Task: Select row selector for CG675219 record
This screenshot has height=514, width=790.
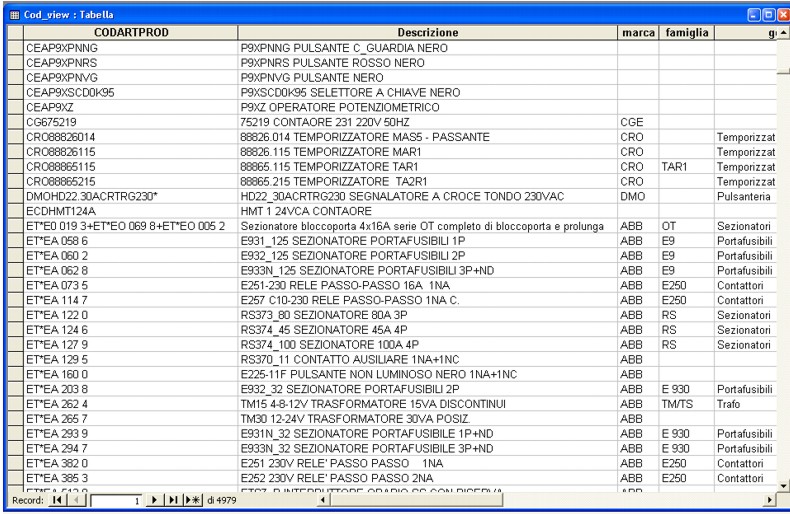Action: (x=16, y=122)
